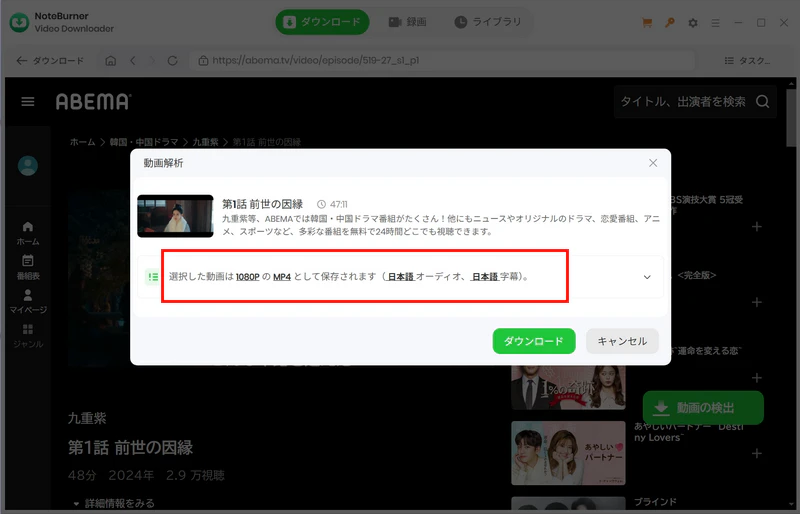The height and width of the screenshot is (514, 800).
Task: Change the 日本語 subtitle language link
Action: pyautogui.click(x=484, y=277)
